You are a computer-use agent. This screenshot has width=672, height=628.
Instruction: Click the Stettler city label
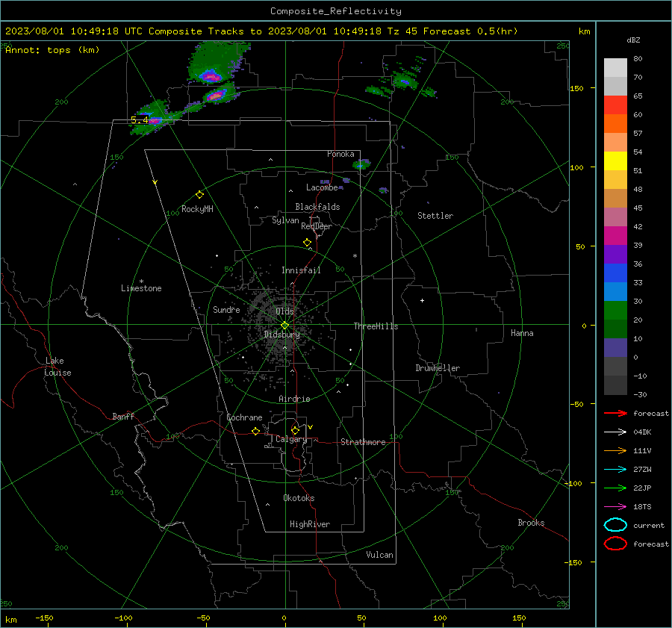(x=435, y=216)
